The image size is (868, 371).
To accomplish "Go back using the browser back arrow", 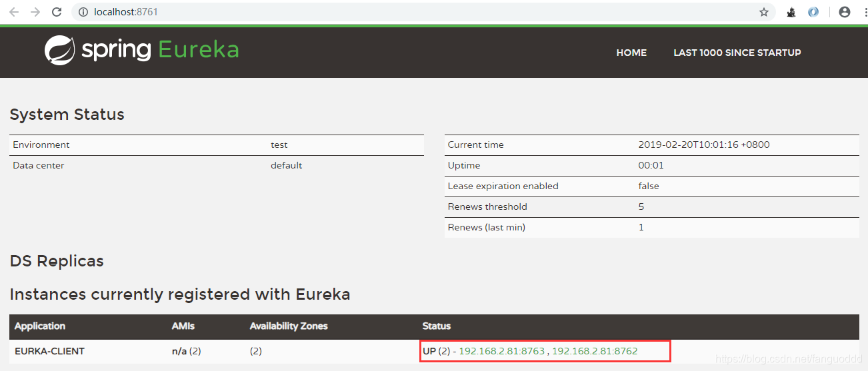I will (x=14, y=12).
